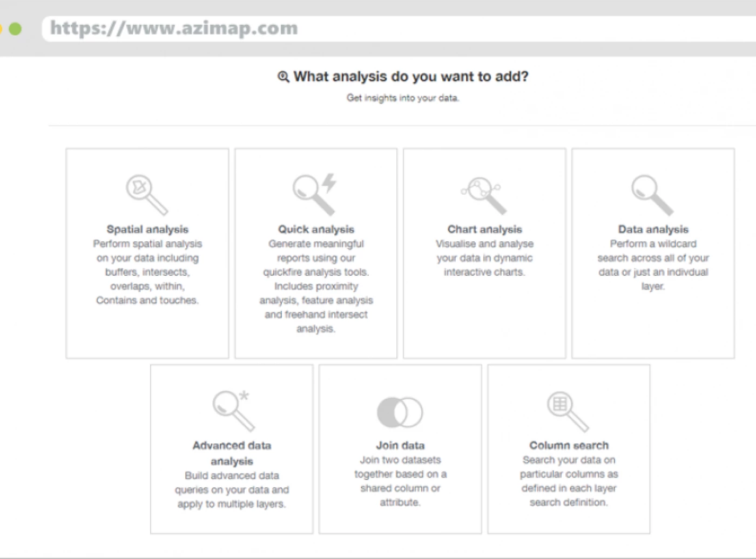Viewport: 756px width, 559px height.
Task: Click the Quick analysis lightning magnifier icon
Action: tap(315, 194)
